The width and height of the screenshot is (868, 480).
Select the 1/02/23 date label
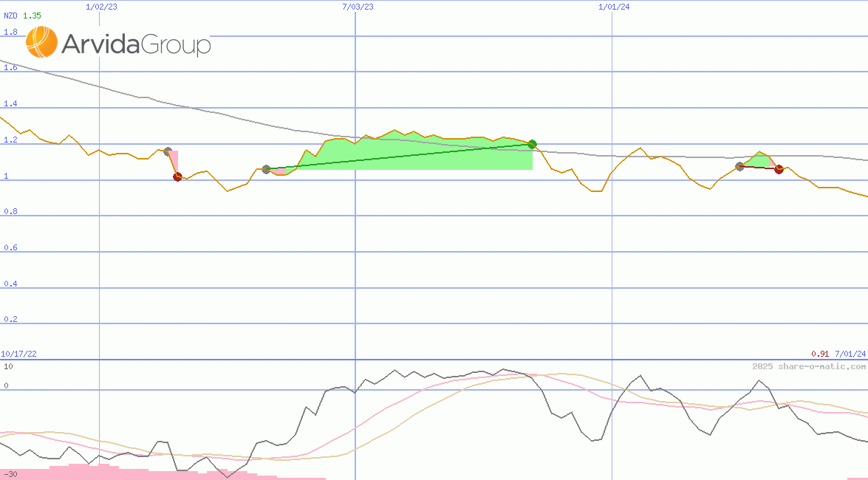(x=100, y=7)
